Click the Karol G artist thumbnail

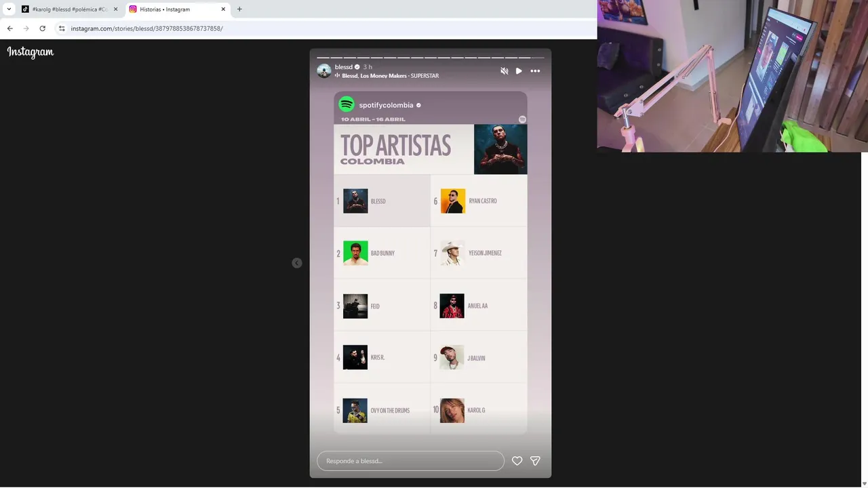tap(452, 410)
